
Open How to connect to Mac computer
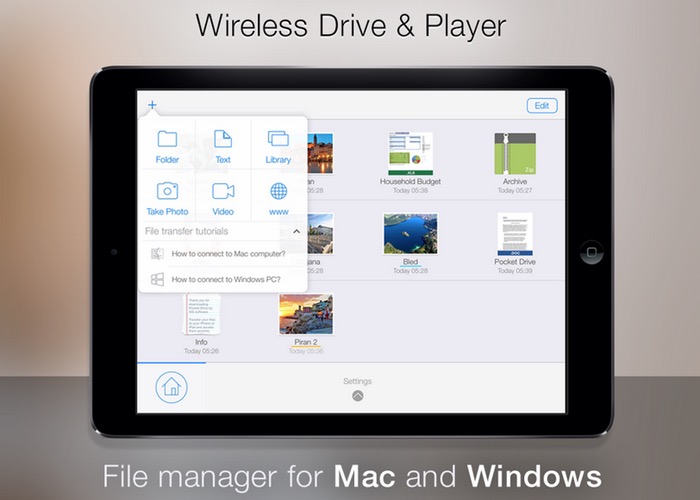tap(223, 254)
